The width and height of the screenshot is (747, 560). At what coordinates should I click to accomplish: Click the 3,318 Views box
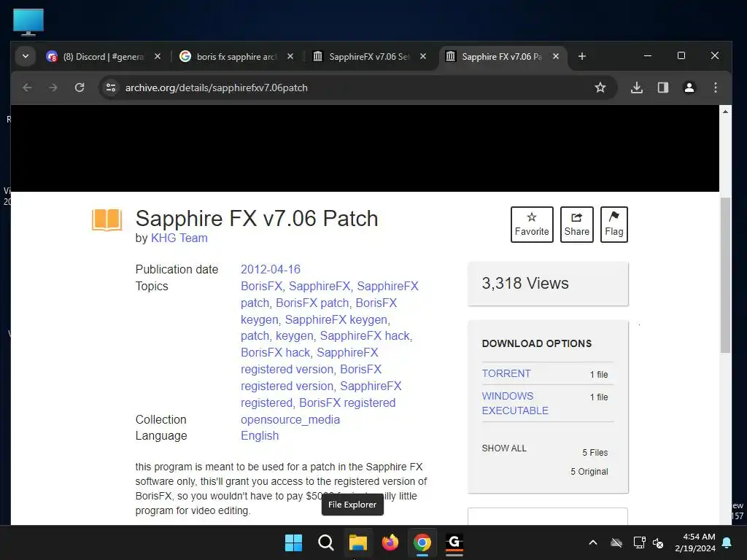(548, 284)
